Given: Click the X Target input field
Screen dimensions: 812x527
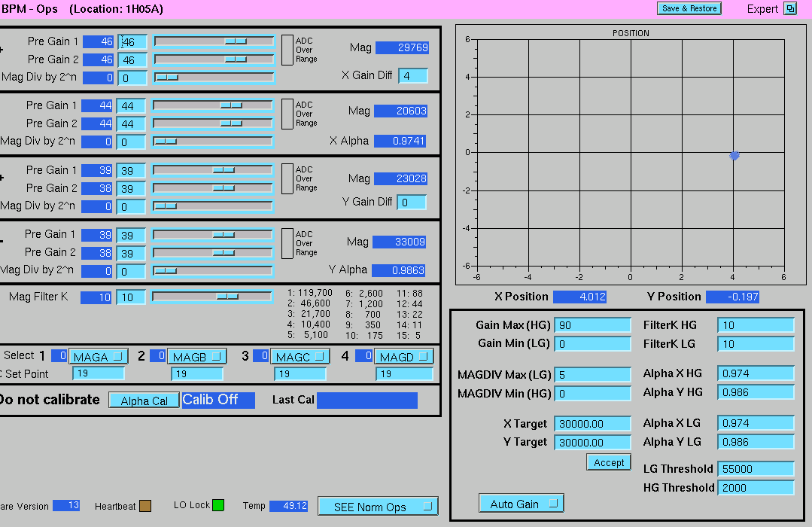Looking at the screenshot, I should pos(592,424).
